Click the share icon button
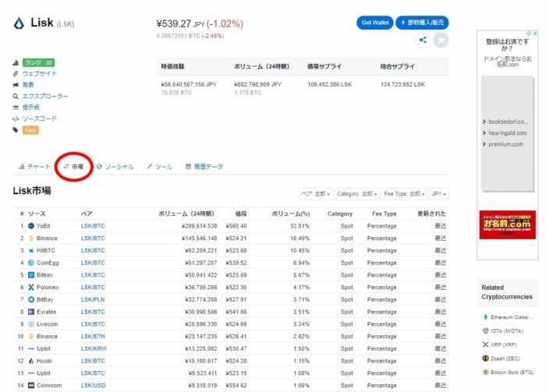The height and width of the screenshot is (392, 546). coord(423,40)
